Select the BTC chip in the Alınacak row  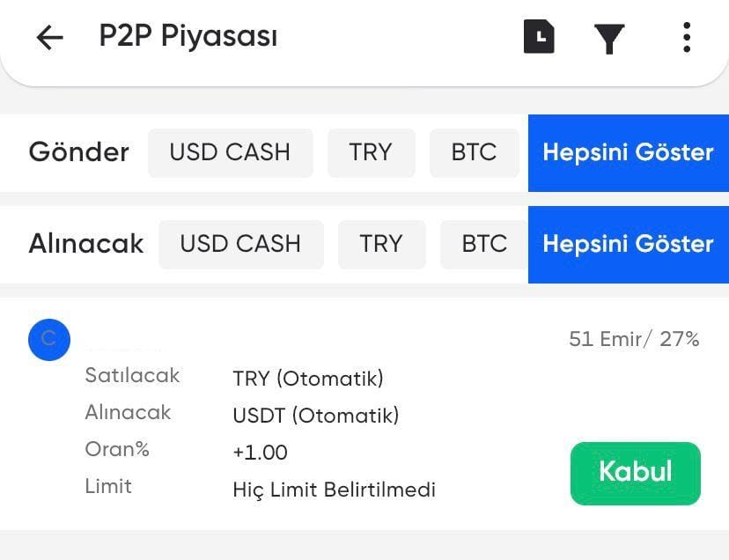point(484,244)
